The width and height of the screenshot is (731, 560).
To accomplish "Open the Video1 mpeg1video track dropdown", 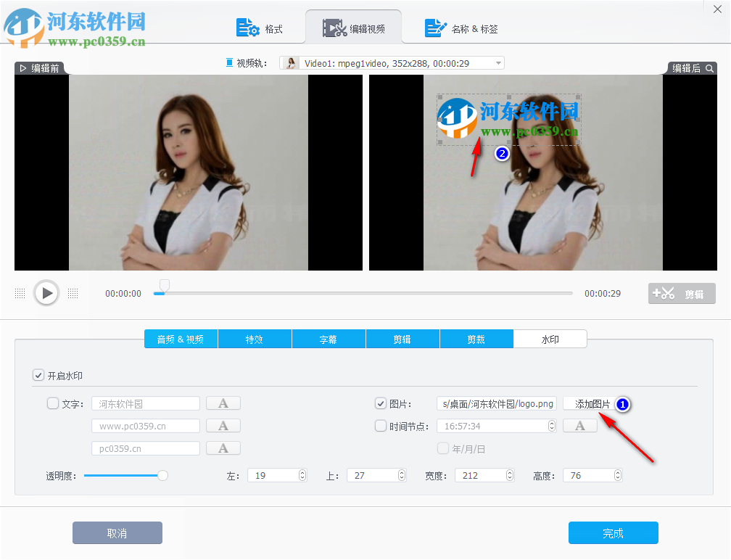I will (x=497, y=62).
